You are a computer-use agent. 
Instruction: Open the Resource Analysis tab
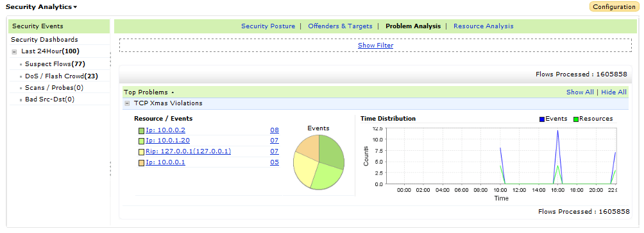(x=484, y=26)
